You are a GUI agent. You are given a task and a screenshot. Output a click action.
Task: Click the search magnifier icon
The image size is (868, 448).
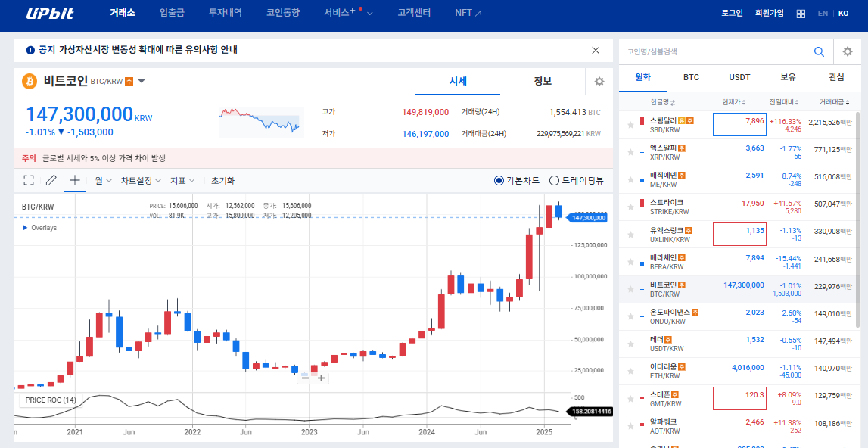[819, 52]
